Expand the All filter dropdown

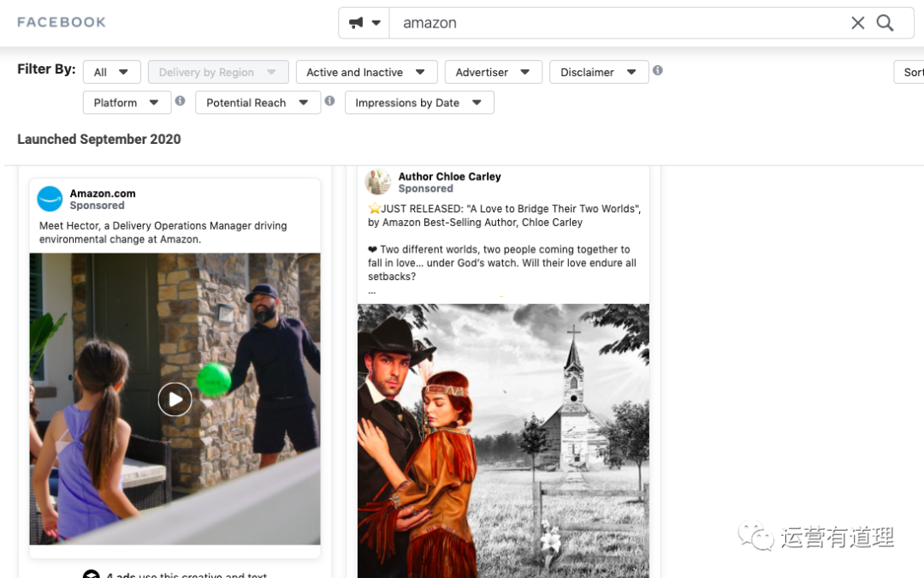111,72
